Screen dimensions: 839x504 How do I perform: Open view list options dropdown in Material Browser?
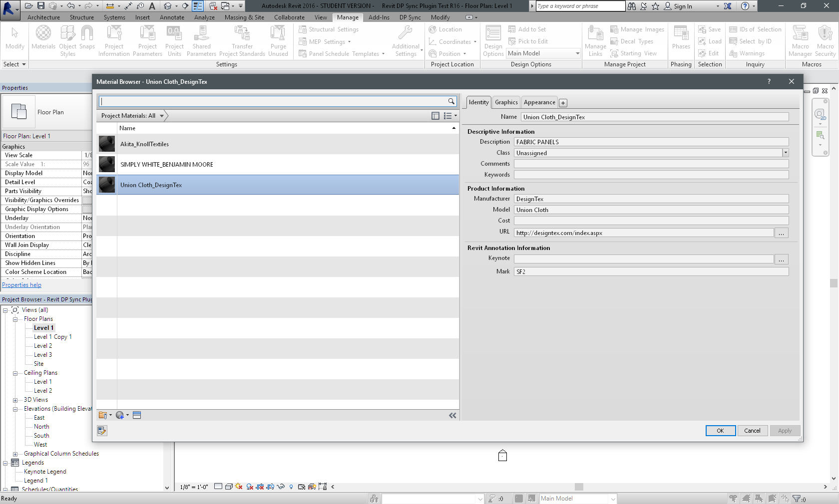pos(450,116)
